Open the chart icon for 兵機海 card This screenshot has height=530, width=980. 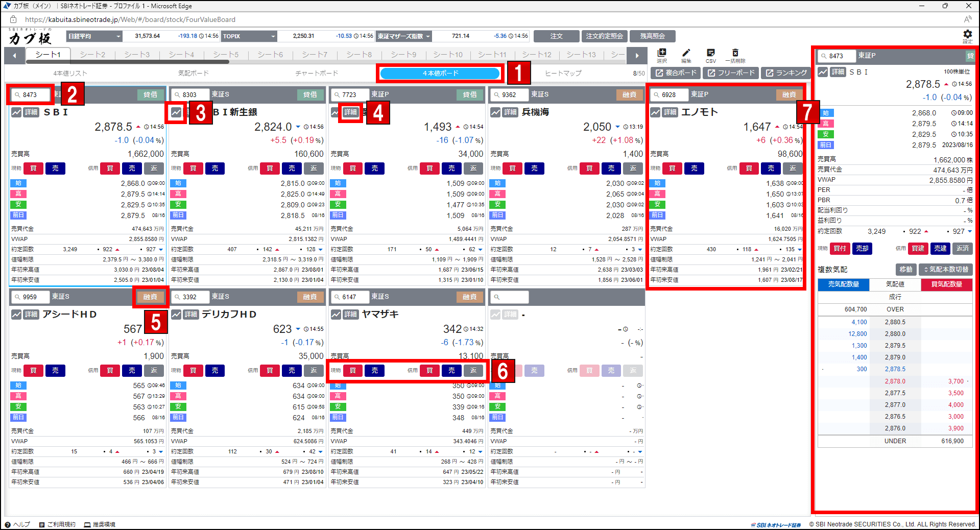click(495, 112)
